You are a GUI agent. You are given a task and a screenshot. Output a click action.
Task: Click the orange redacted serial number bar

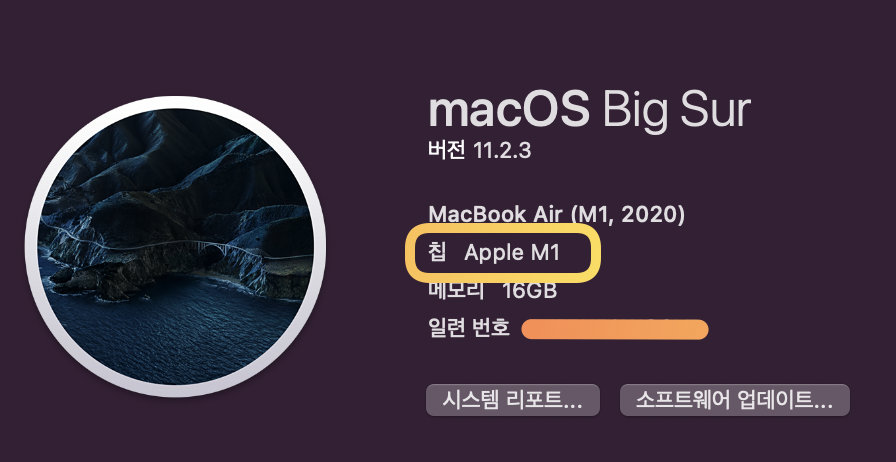click(615, 329)
